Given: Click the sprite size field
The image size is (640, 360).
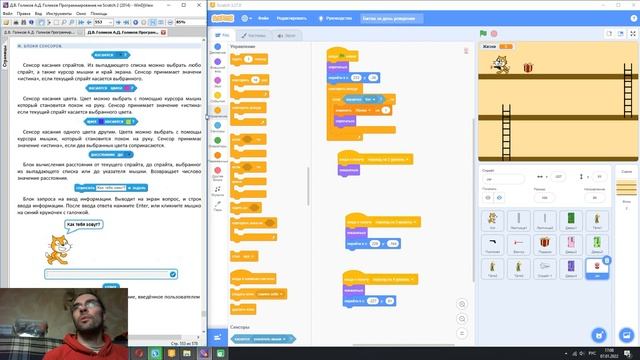Looking at the screenshot, I should pos(544,198).
